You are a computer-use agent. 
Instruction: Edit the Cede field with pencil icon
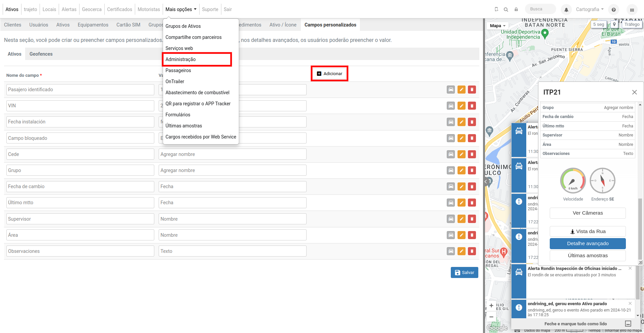coord(462,154)
